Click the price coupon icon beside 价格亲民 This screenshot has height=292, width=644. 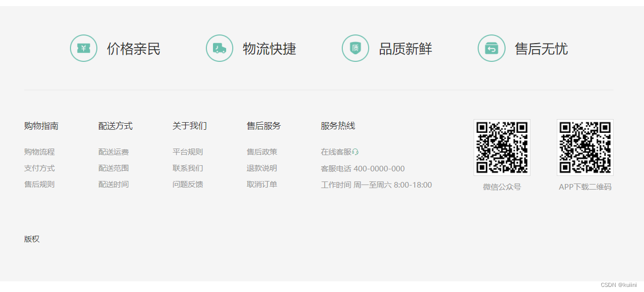click(84, 48)
